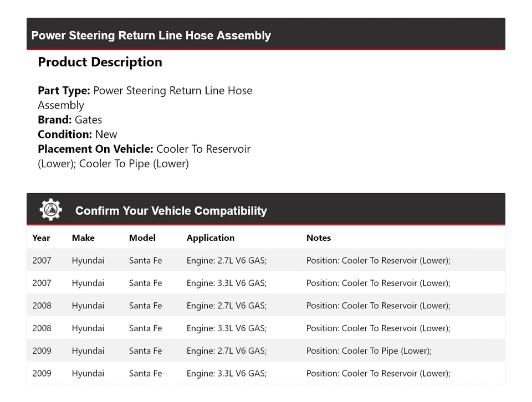This screenshot has width=532, height=402.
Task: Click the Condition: New text
Action: pyautogui.click(x=78, y=134)
